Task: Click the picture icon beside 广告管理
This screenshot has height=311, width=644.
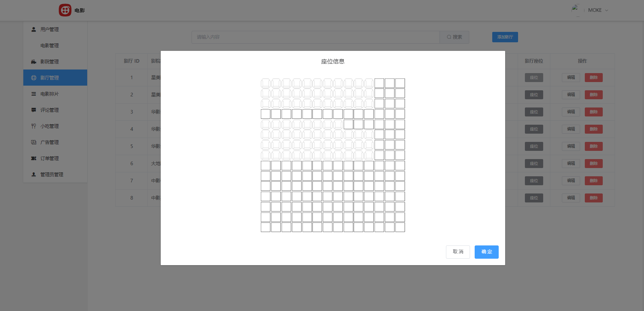Action: pyautogui.click(x=34, y=142)
